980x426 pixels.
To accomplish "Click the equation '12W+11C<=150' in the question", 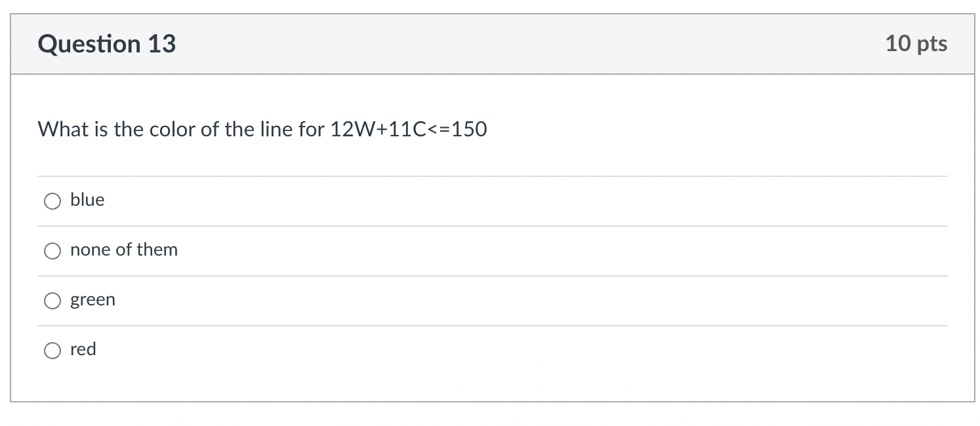I will coord(407,129).
